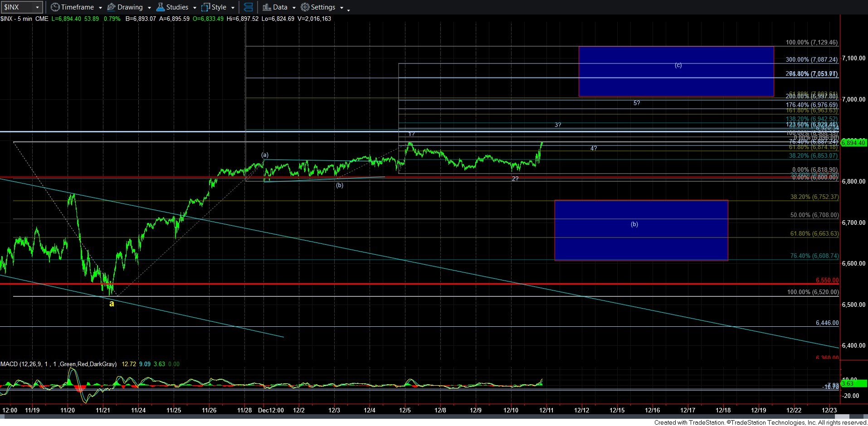Screen dimensions: 868x426
Task: Click the green 6,894.40 current price marker
Action: coord(853,143)
